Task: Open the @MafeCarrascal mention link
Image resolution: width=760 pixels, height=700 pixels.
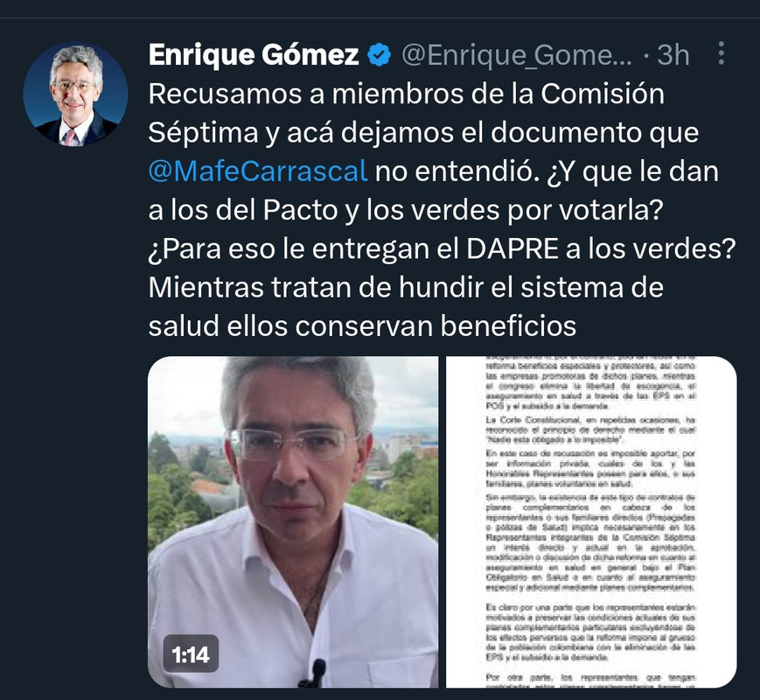Action: [258, 171]
